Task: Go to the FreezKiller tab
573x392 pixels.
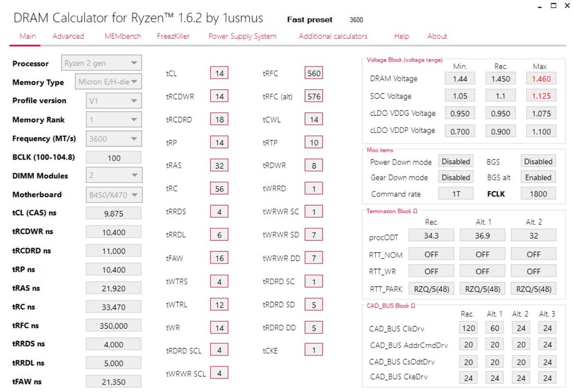Action: (173, 36)
